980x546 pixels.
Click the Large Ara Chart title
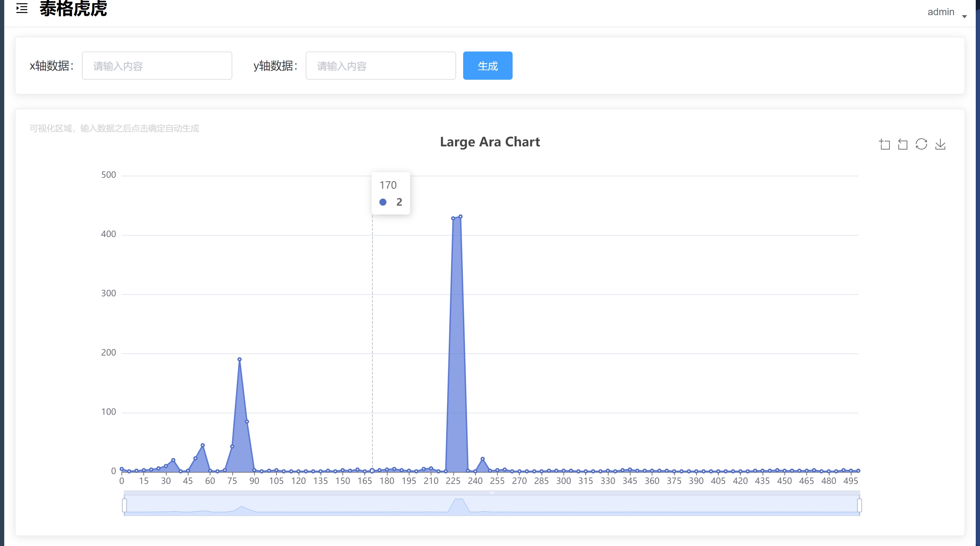tap(490, 142)
